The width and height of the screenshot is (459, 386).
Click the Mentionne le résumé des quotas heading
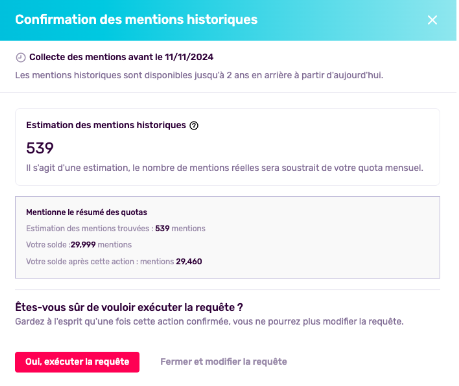87,212
